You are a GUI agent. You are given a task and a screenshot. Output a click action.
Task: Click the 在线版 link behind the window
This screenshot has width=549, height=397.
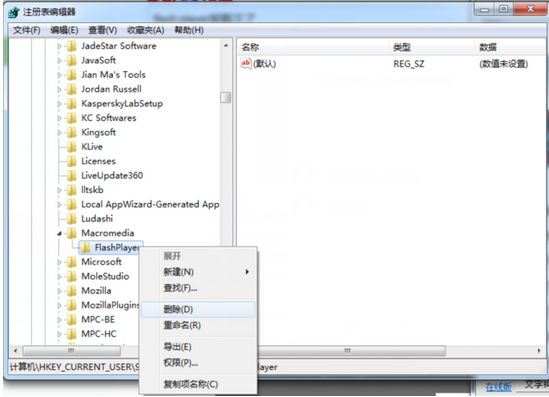pos(499,387)
